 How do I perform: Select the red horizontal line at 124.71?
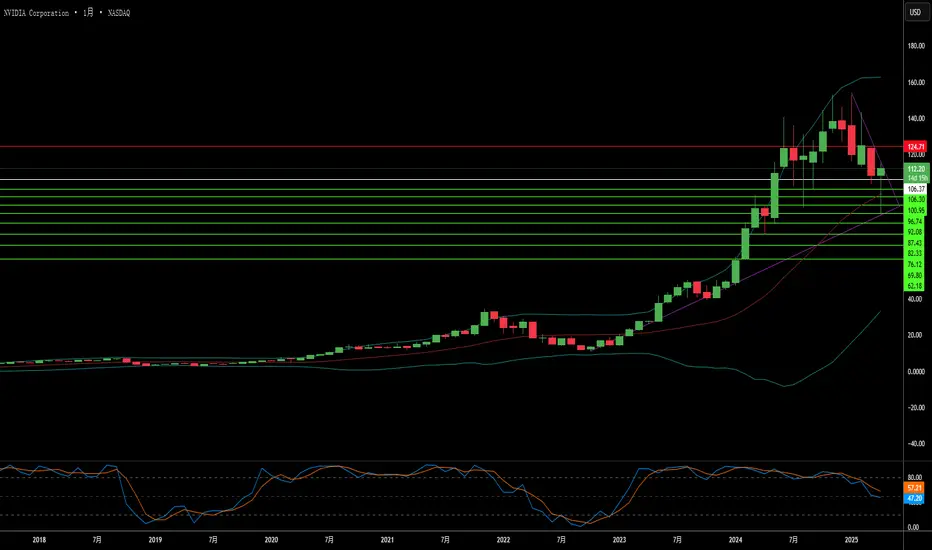click(452, 146)
